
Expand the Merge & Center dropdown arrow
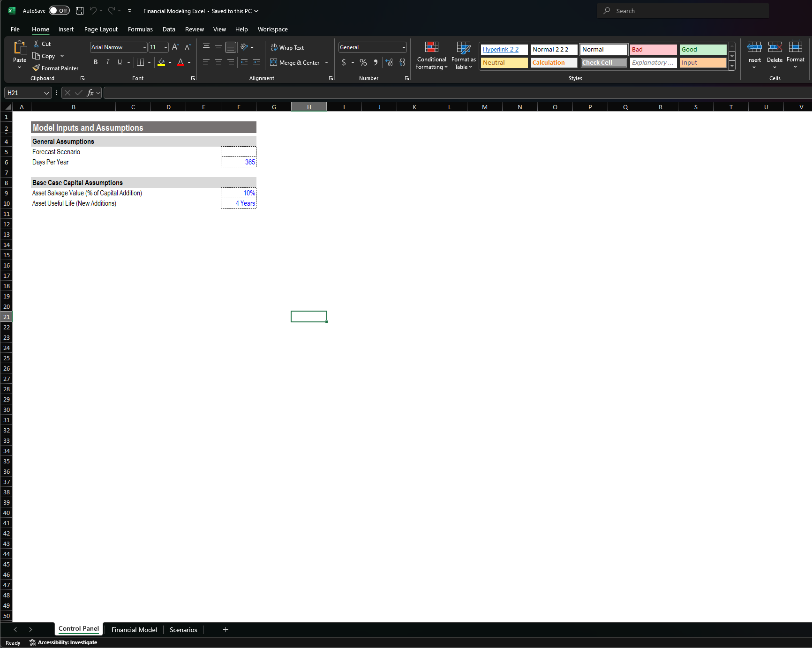click(326, 62)
